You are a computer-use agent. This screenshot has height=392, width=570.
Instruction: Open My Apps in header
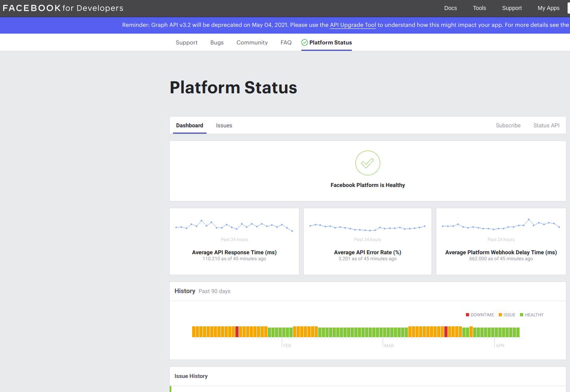tap(548, 8)
